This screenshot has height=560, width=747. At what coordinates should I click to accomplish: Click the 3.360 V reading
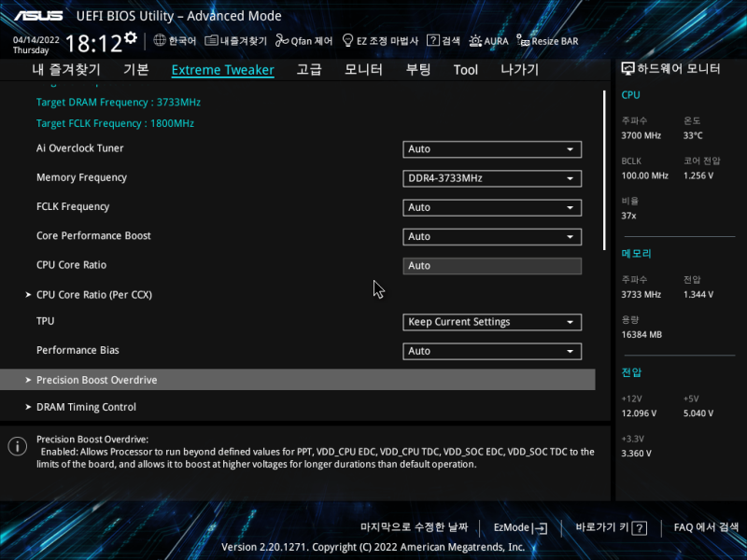[636, 454]
